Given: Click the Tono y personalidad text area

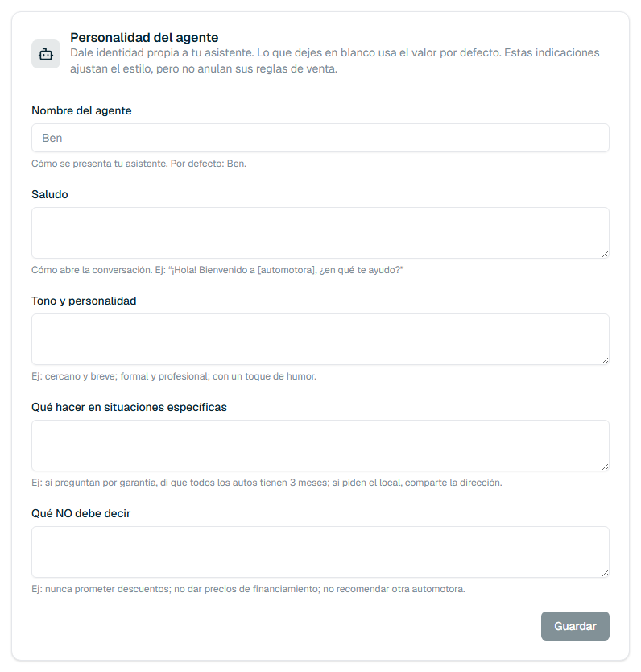Looking at the screenshot, I should point(320,339).
